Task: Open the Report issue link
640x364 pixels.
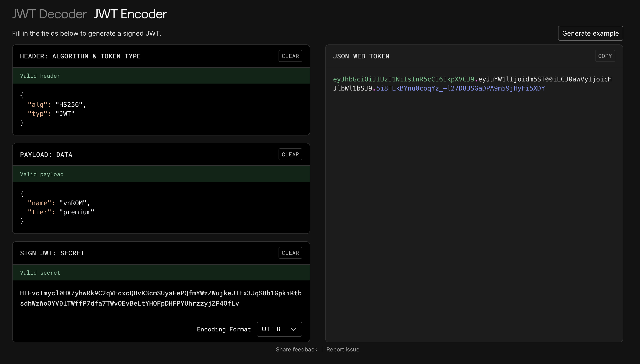Action: pos(343,350)
